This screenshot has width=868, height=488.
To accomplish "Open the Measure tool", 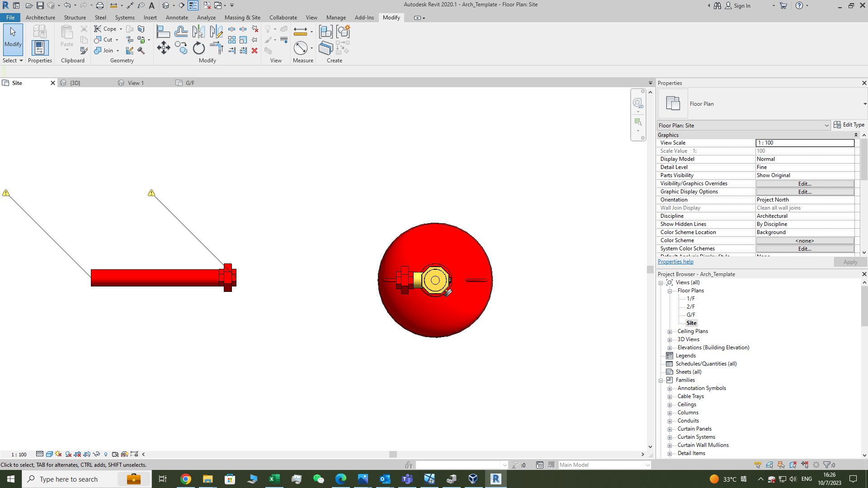I will click(x=301, y=32).
